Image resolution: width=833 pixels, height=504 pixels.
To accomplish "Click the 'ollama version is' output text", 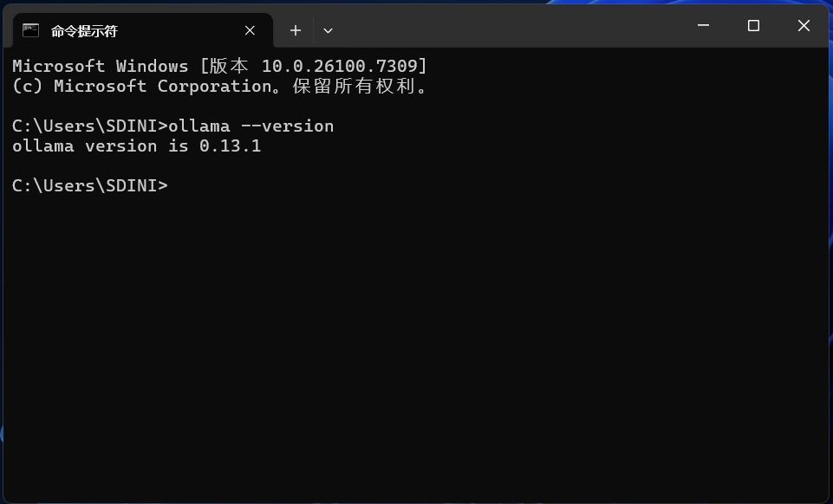I will (x=101, y=145).
